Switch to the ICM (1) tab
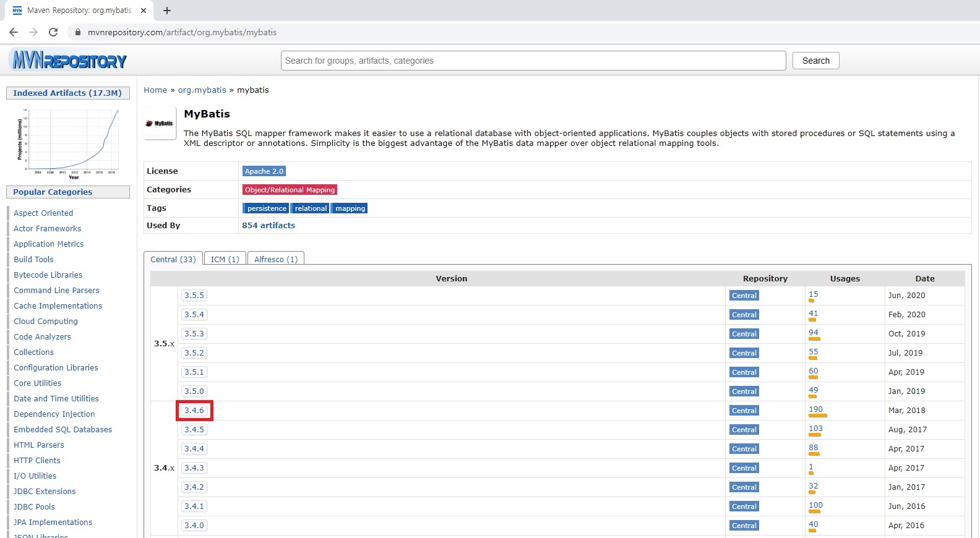 [x=225, y=259]
